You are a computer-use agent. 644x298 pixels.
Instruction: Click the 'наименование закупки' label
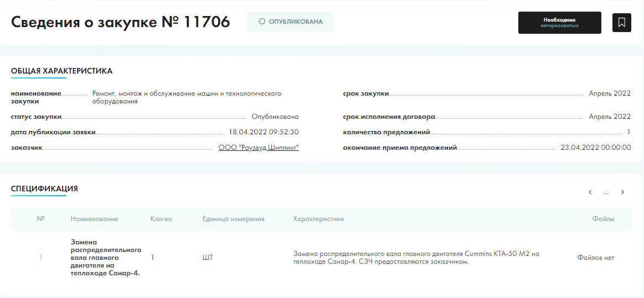click(36, 97)
